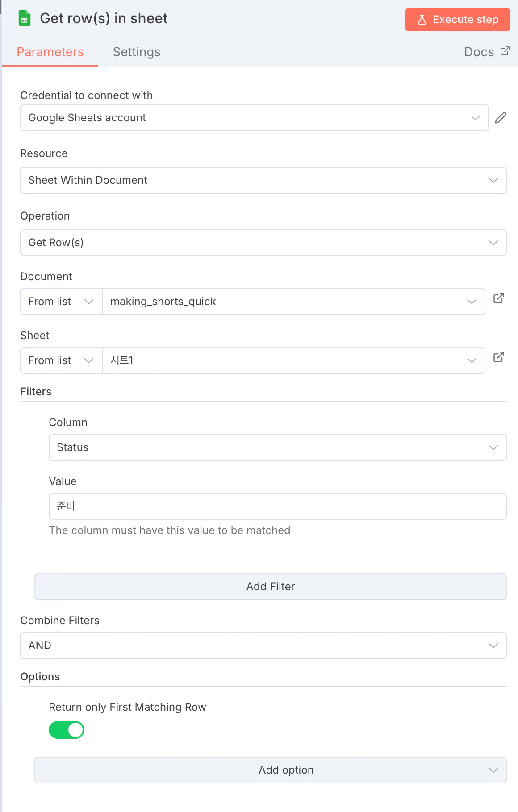Screen dimensions: 518x812
Task: Change Sheet mode From list selector
Action: (x=61, y=360)
